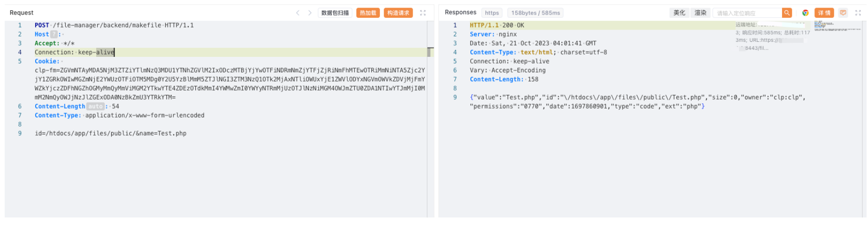Click the auto badge next to Content-Length
The width and height of the screenshot is (868, 225).
95,107
